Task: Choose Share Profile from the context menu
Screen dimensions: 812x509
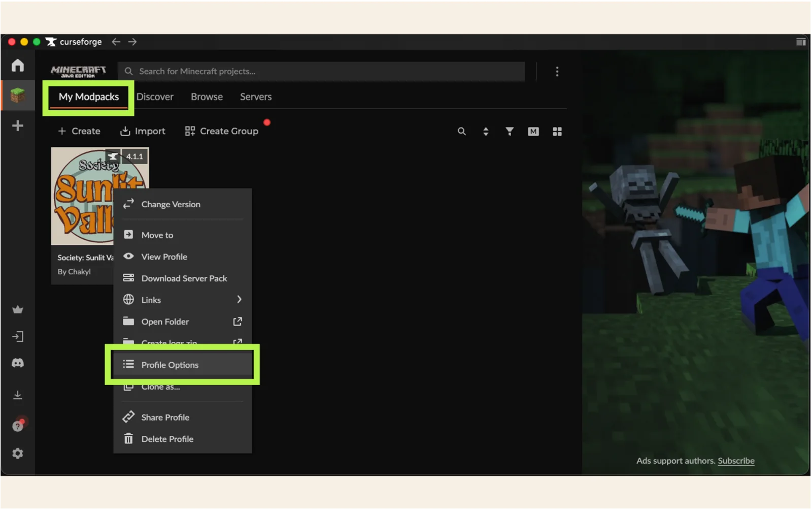Action: pos(183,418)
